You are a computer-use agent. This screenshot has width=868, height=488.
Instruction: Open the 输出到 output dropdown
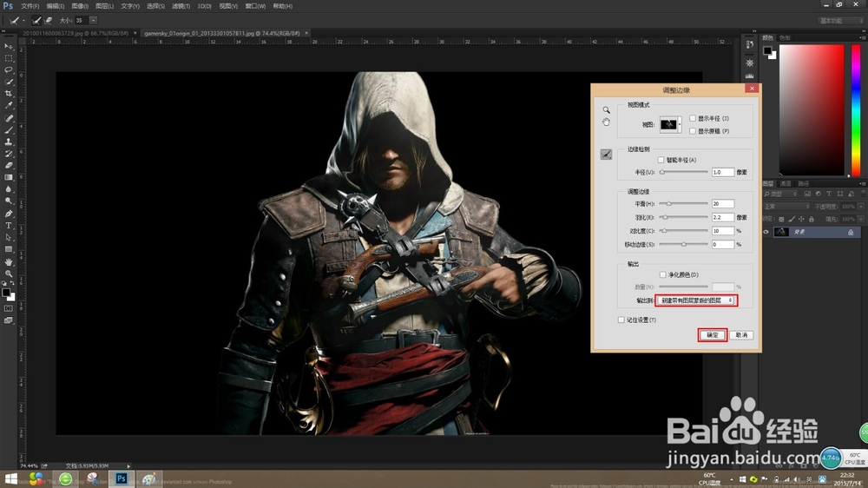tap(696, 300)
